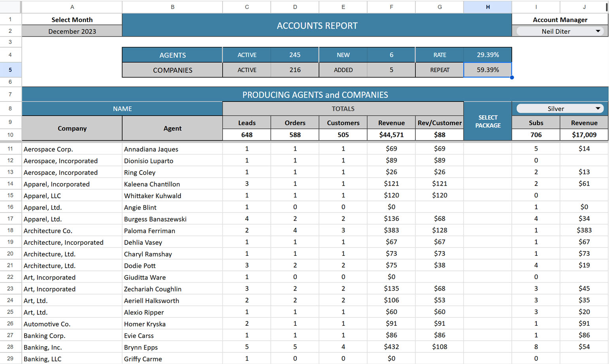Select column A header
Screen dimensions: 609x364
[x=72, y=7]
